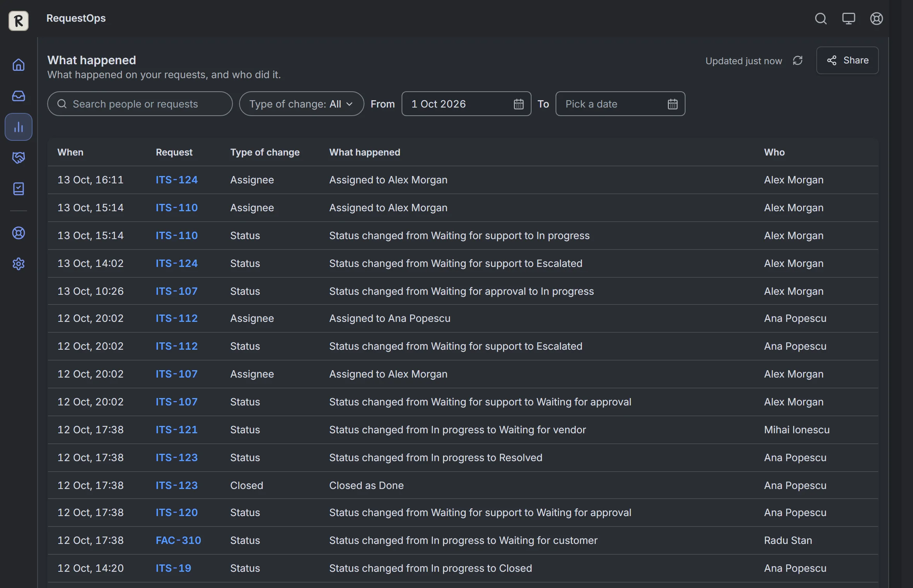Viewport: 913px width, 588px height.
Task: Open the From date calendar icon
Action: click(x=518, y=104)
